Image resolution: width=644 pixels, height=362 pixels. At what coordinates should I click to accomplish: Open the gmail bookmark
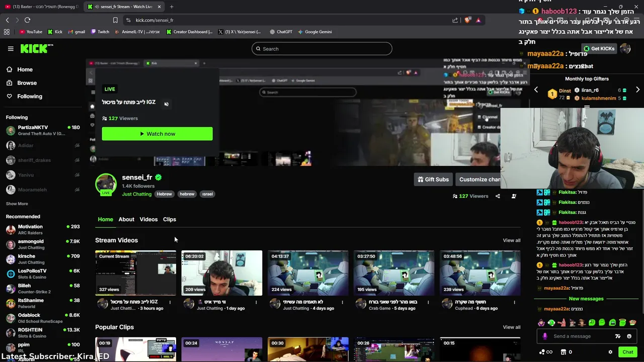pyautogui.click(x=76, y=32)
